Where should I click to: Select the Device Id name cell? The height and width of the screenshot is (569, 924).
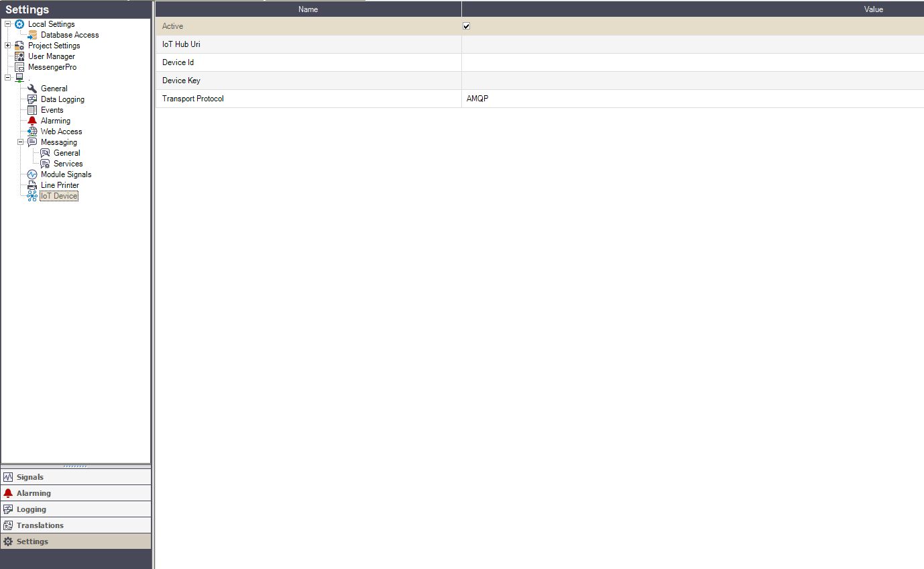click(308, 62)
